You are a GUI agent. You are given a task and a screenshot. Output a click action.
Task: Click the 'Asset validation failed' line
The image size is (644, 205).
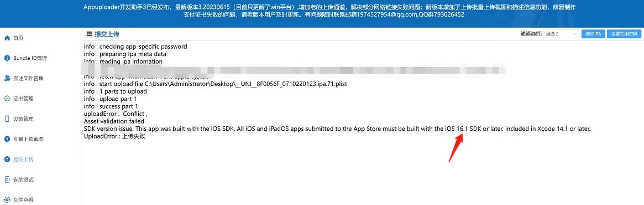point(114,121)
